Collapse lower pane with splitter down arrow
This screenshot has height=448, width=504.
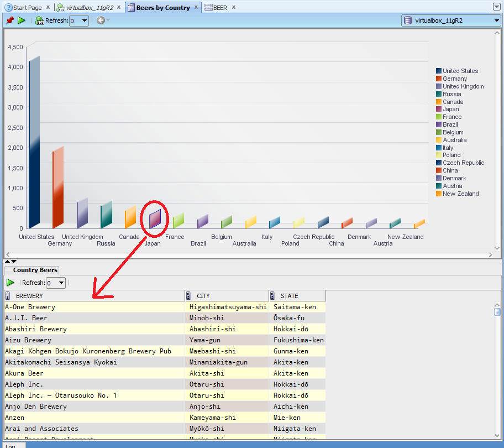pos(14,261)
